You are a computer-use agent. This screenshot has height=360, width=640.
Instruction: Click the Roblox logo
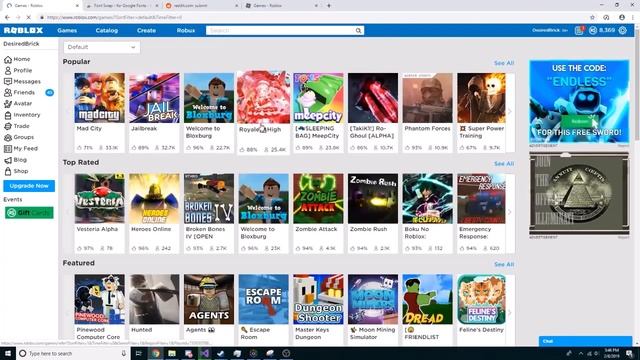23,30
